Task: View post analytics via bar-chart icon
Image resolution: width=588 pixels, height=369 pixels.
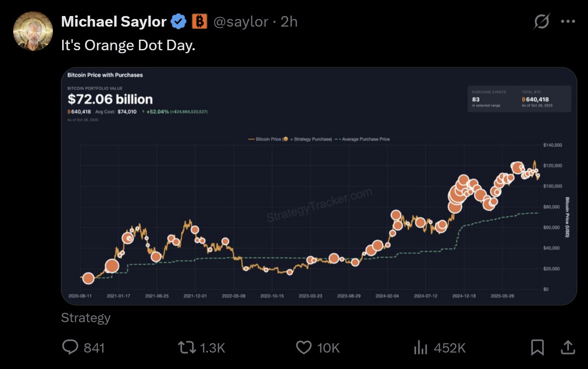Action: pyautogui.click(x=420, y=347)
